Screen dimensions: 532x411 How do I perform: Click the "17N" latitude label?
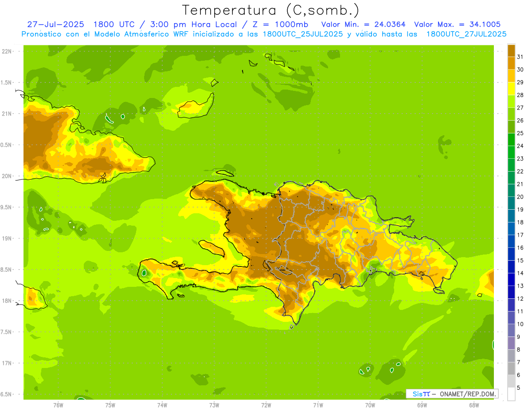click(x=7, y=363)
